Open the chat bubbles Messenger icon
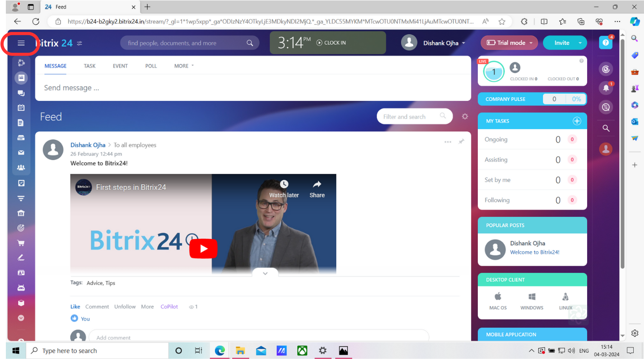644x359 pixels. tap(21, 93)
